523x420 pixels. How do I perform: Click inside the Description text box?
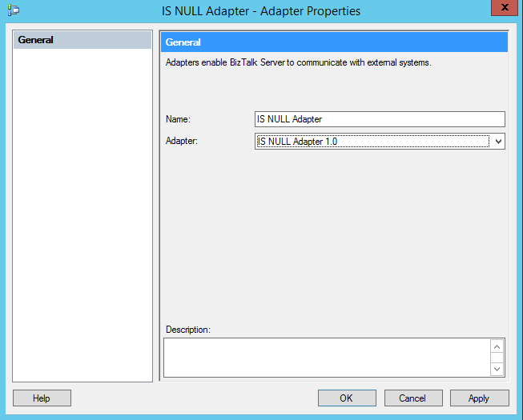pos(327,358)
